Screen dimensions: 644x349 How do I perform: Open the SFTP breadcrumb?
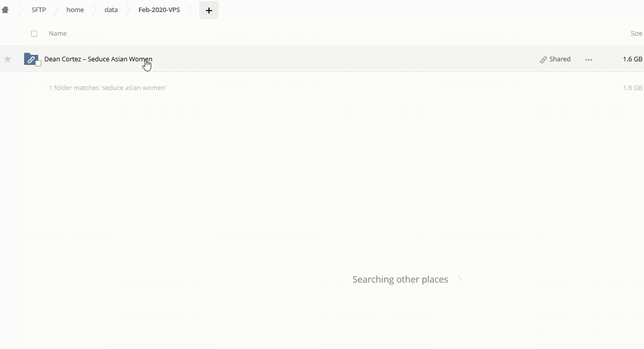[x=39, y=10]
